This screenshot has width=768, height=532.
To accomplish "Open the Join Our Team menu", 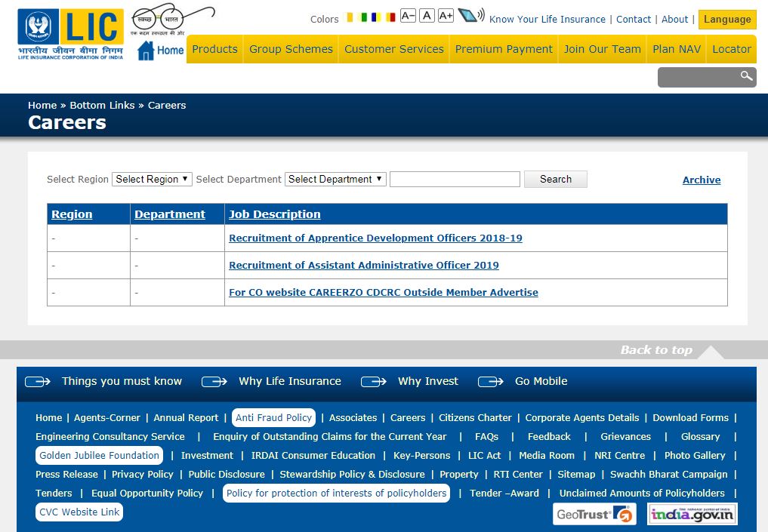I will pos(603,49).
